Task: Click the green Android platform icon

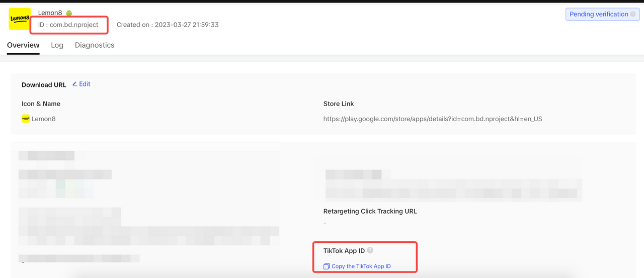Action: (x=69, y=13)
